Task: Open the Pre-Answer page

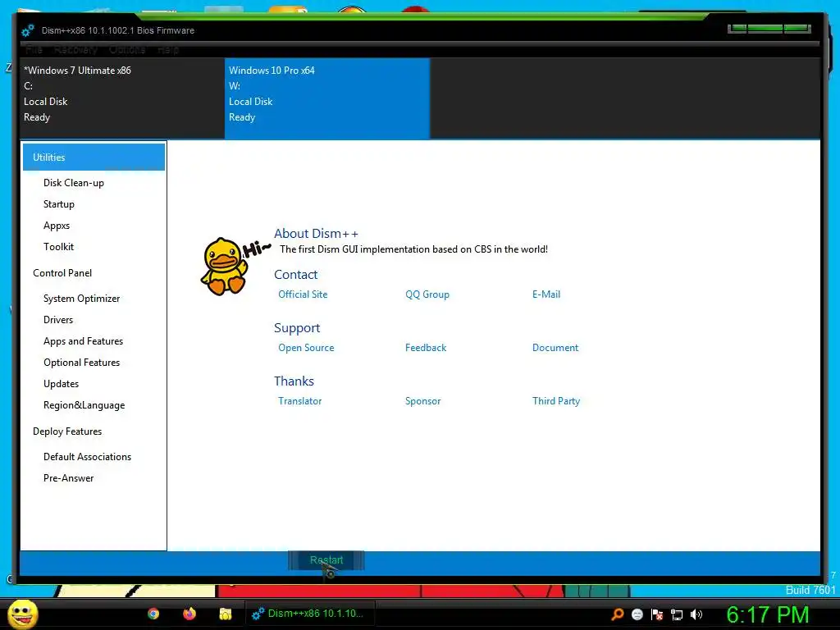Action: [69, 478]
